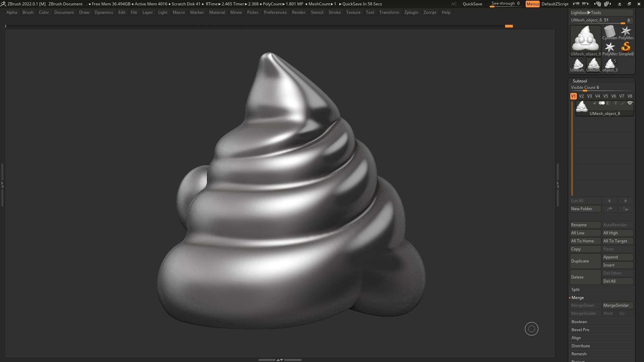
Task: Open the Stroke menu
Action: pos(334,12)
